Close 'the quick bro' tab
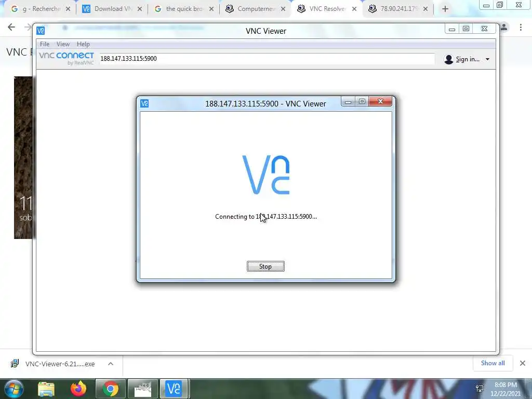 point(211,9)
